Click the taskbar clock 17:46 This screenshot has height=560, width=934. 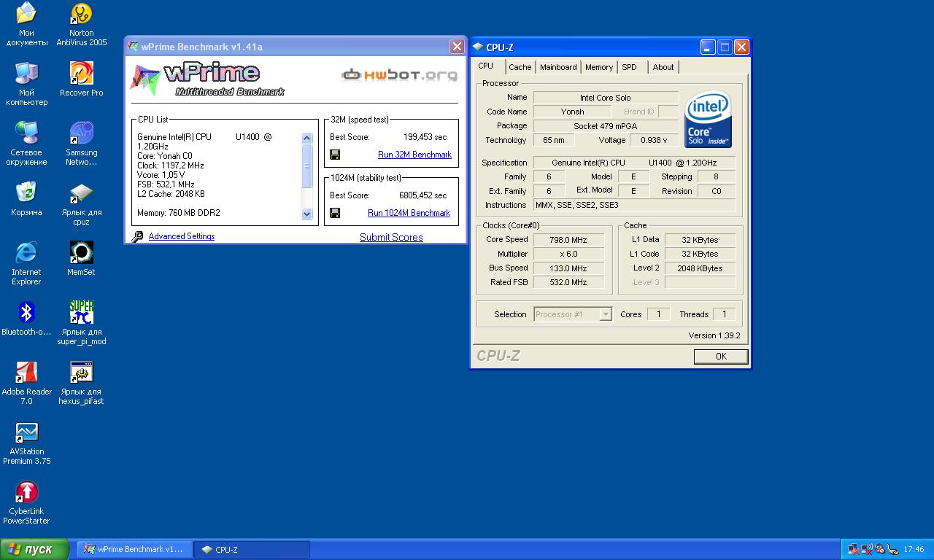(914, 549)
